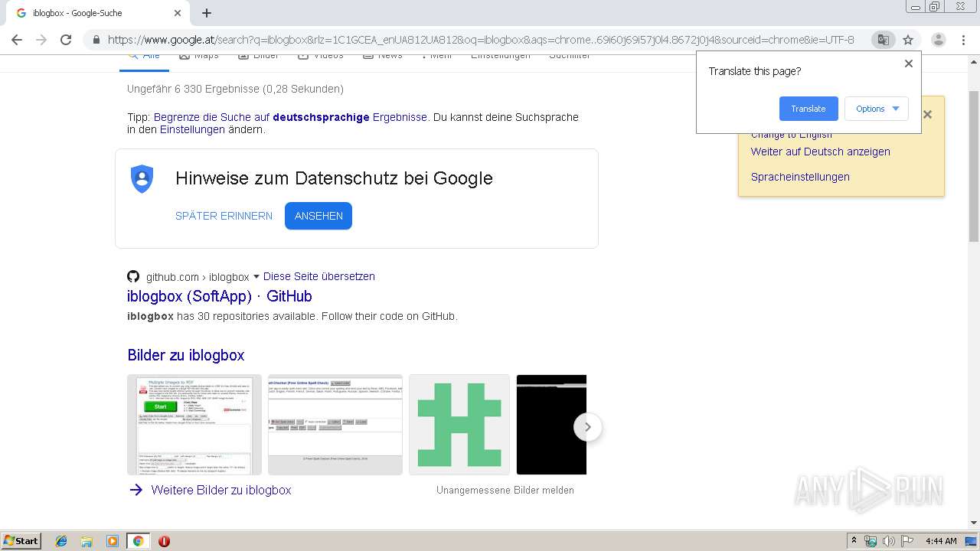Switch to the Videos search tab

pyautogui.click(x=321, y=57)
